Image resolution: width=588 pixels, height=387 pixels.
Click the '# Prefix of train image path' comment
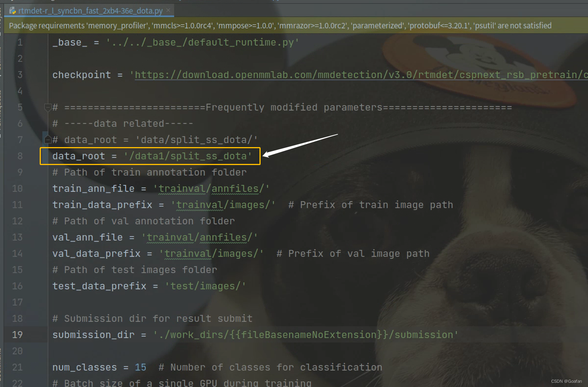pyautogui.click(x=371, y=205)
